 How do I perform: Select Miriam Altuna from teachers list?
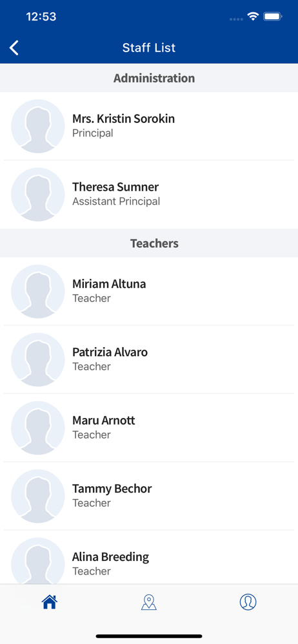click(x=149, y=291)
